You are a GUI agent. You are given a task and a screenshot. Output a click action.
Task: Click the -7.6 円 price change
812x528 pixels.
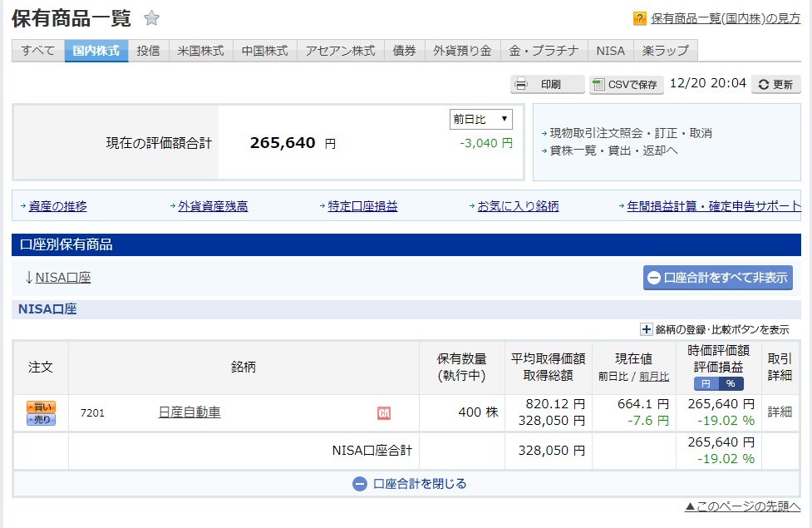click(x=648, y=421)
